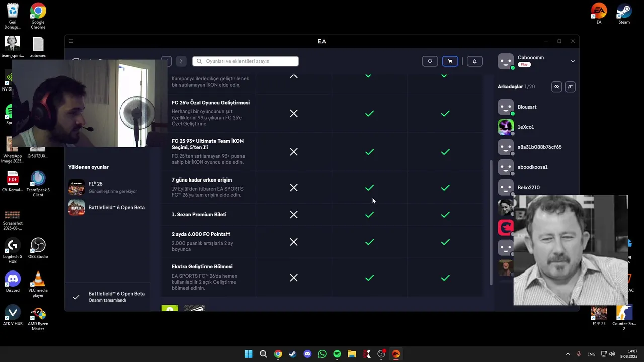Screen dimensions: 644x362
Task: Select Google Chrome desktop shortcut
Action: tap(38, 16)
